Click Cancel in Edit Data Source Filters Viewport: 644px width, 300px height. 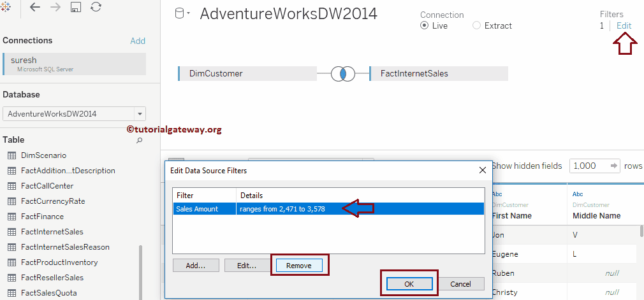460,284
